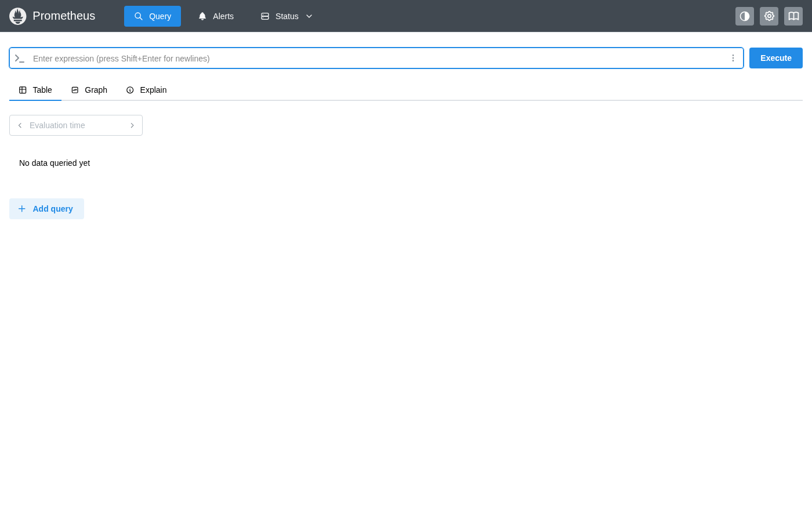The height and width of the screenshot is (522, 812).
Task: Focus the expression input field
Action: (x=377, y=58)
